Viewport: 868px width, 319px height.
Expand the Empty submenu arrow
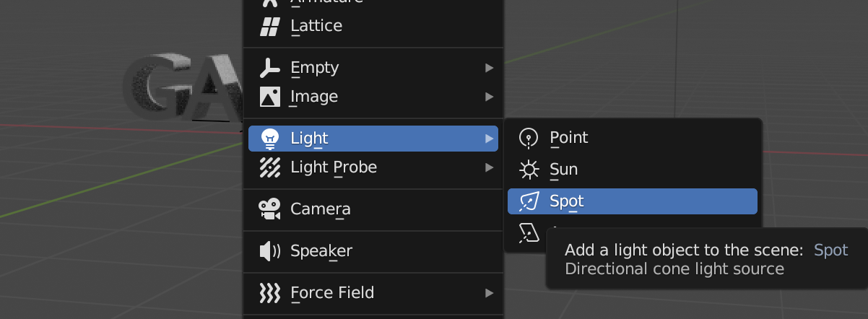(x=490, y=68)
